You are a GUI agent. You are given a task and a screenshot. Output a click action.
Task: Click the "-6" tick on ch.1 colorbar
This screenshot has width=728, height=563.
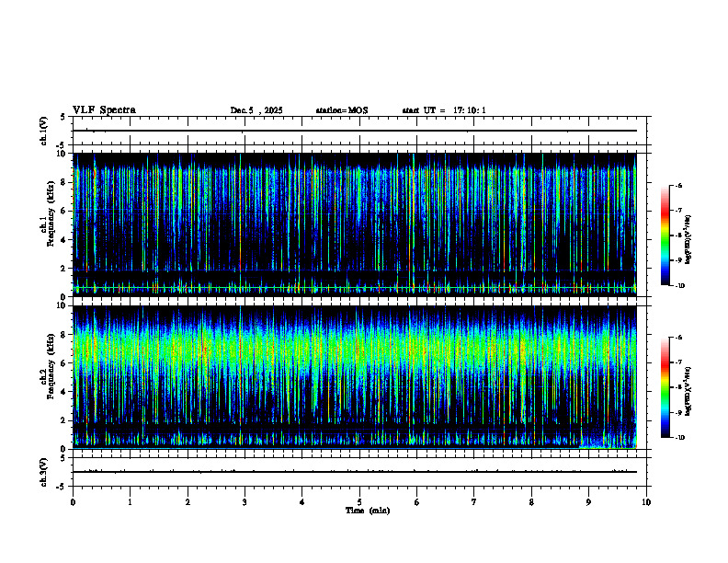678,186
